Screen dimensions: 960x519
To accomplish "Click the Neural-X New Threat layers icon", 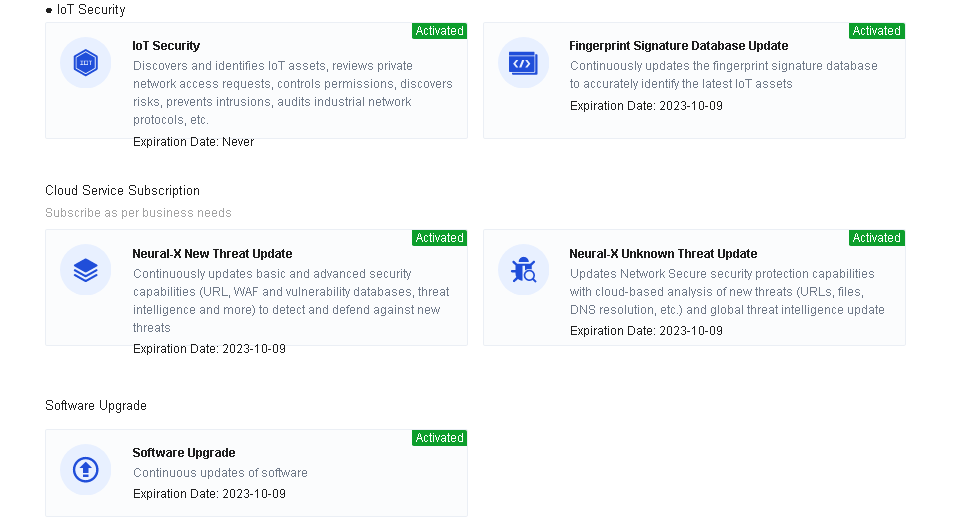I will 85,270.
